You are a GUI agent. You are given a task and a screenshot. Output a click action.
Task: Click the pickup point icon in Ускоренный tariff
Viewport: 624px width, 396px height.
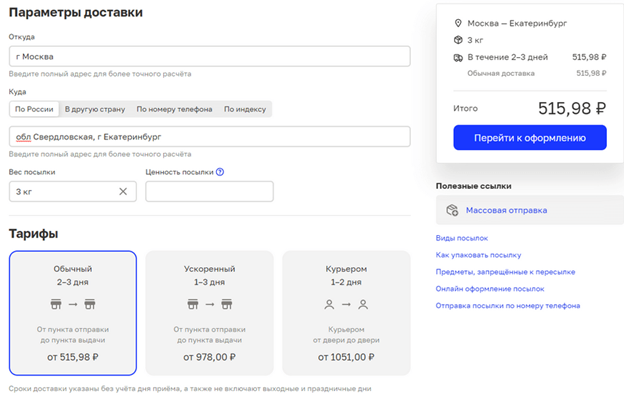[x=193, y=304]
